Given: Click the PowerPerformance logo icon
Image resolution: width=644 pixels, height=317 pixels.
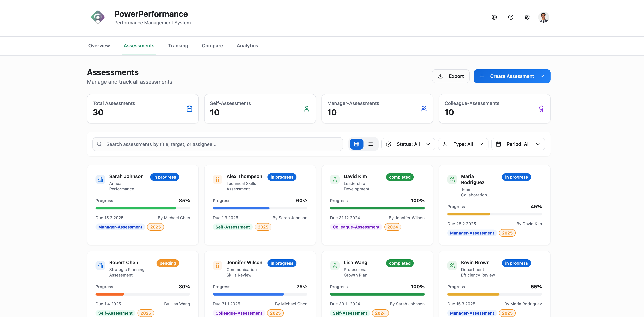Looking at the screenshot, I should coord(98,17).
